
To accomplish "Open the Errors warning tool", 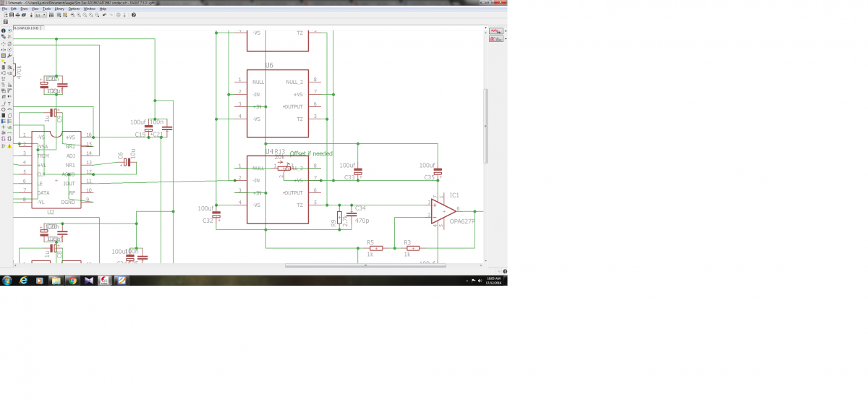I will 9,146.
